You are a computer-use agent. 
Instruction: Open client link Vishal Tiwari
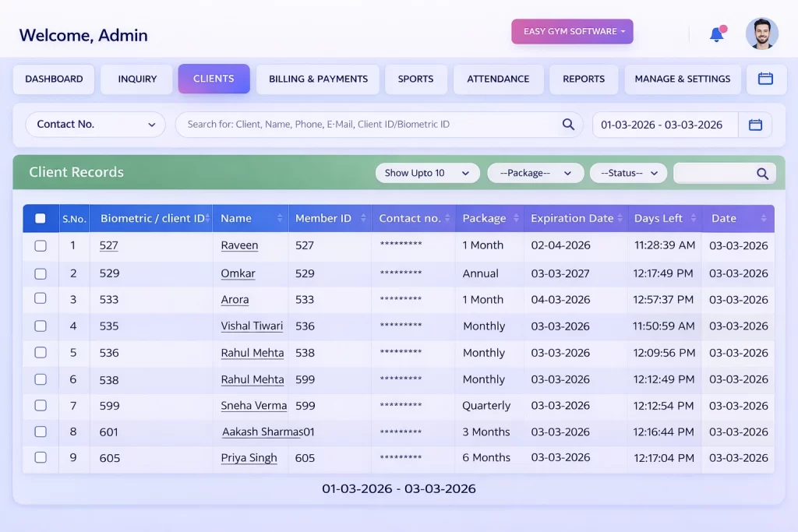click(252, 326)
